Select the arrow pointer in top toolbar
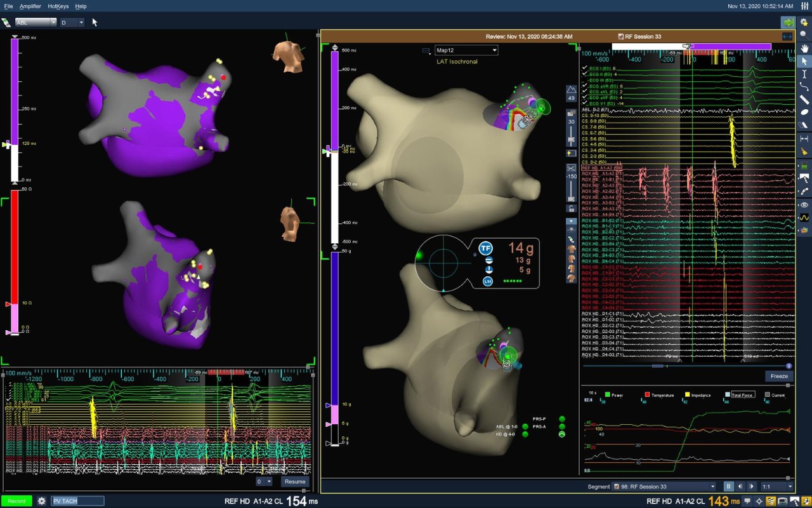The height and width of the screenshot is (508, 812). point(95,22)
